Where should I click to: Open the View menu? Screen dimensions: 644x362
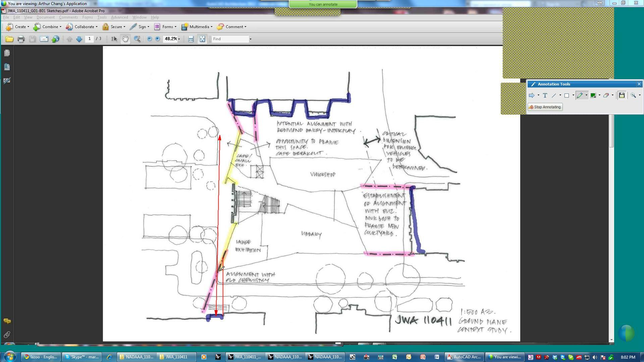(x=28, y=17)
